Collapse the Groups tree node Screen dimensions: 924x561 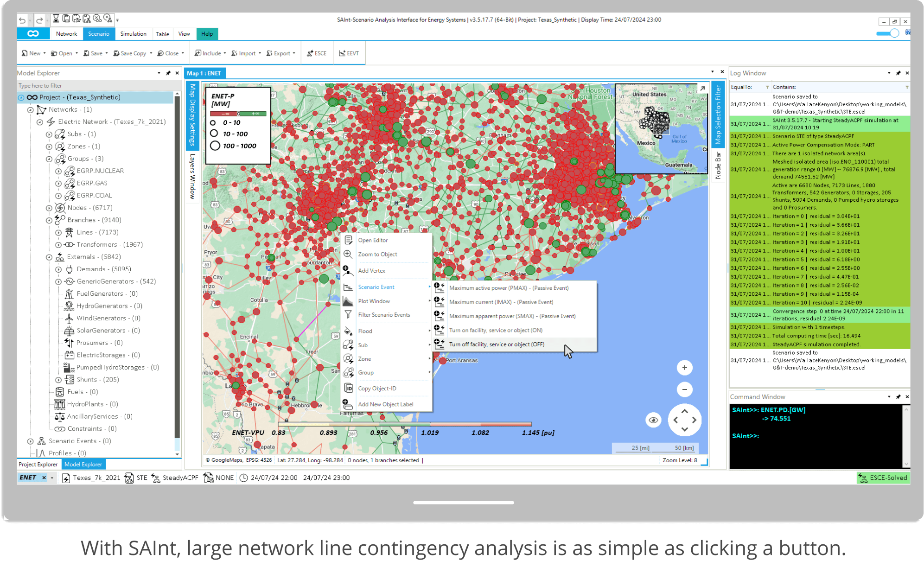point(49,159)
